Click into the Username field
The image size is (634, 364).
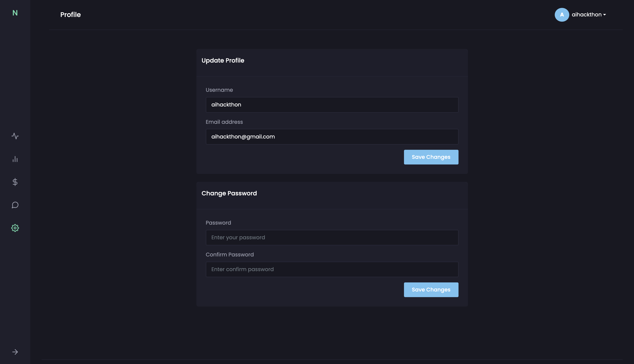point(332,105)
